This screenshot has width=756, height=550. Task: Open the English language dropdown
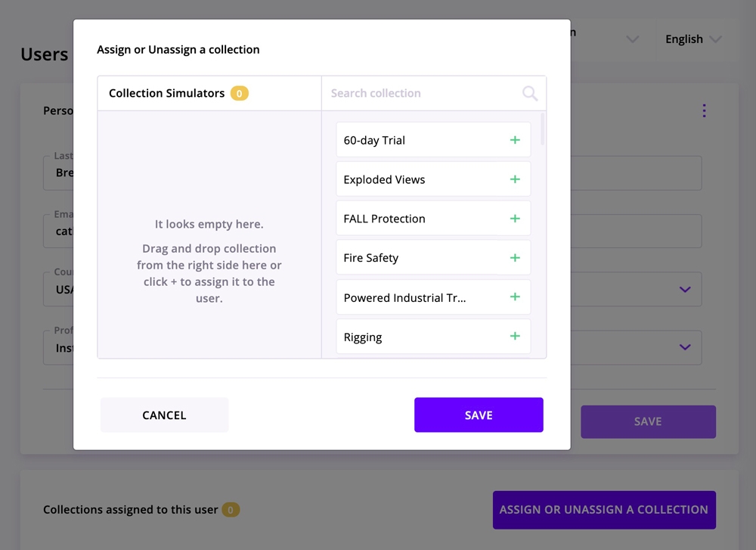[x=693, y=39]
